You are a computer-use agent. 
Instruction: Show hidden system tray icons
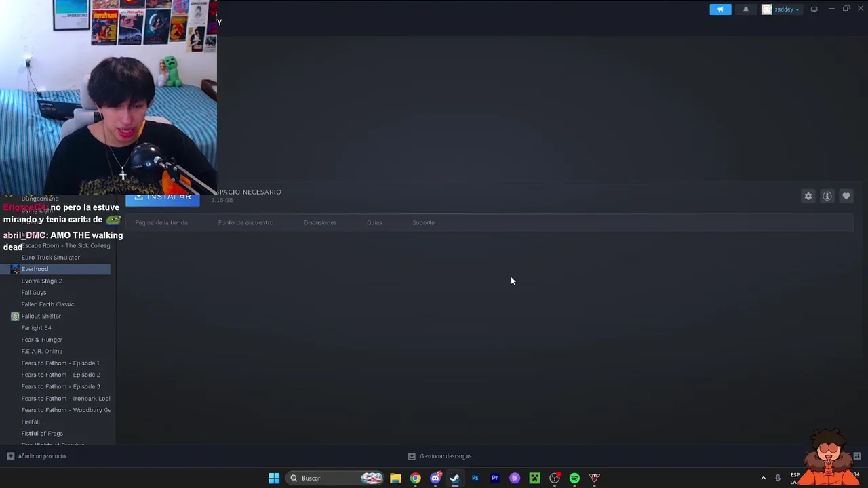point(763,478)
